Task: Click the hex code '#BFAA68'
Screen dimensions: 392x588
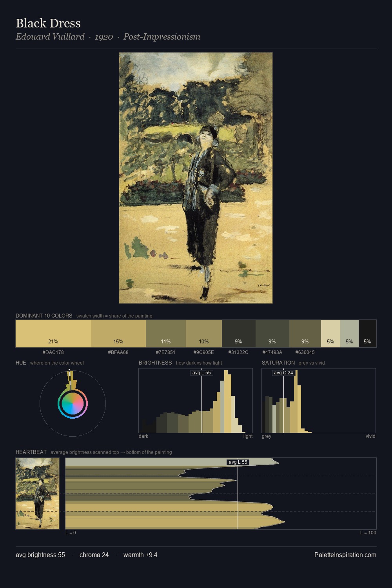Action: tap(118, 352)
